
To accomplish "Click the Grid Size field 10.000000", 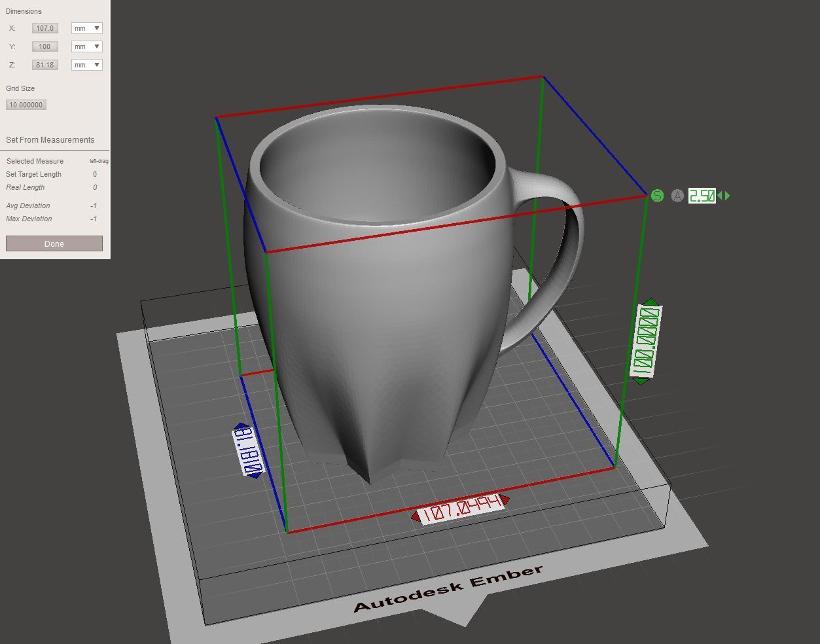I will point(26,105).
